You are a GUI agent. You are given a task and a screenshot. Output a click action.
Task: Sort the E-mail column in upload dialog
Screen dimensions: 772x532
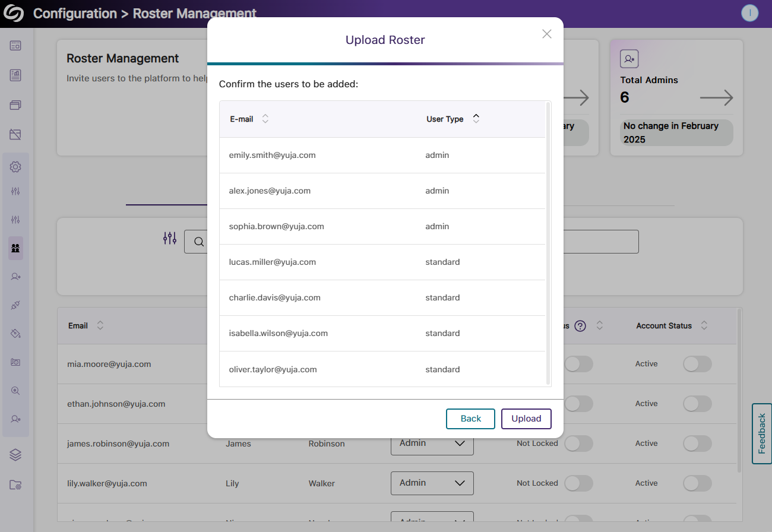[265, 119]
